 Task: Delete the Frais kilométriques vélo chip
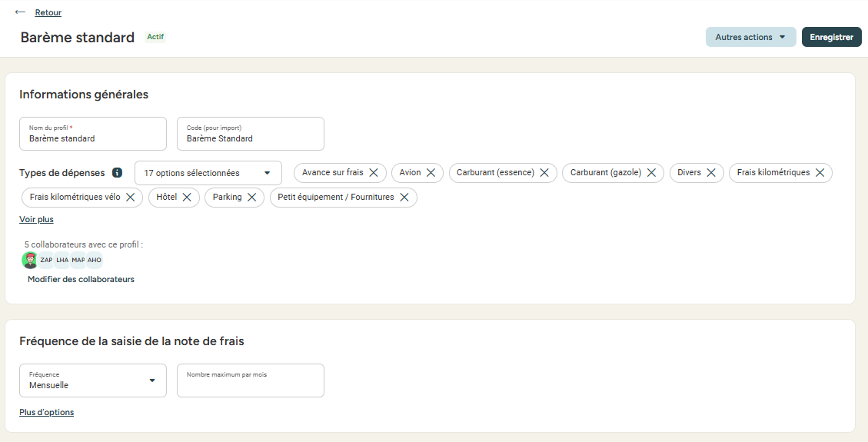pyautogui.click(x=131, y=197)
